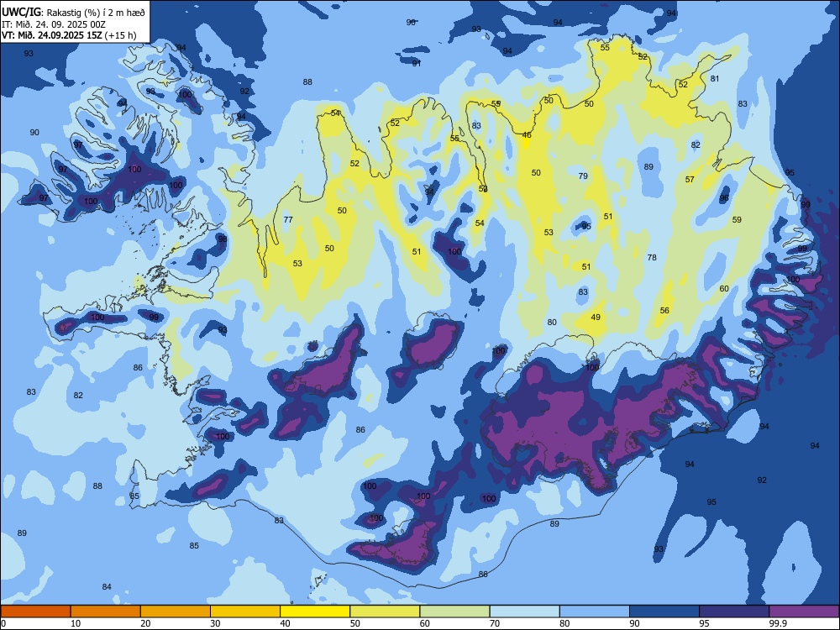Click the legend tick label "50"
840x630 pixels.
pos(354,623)
